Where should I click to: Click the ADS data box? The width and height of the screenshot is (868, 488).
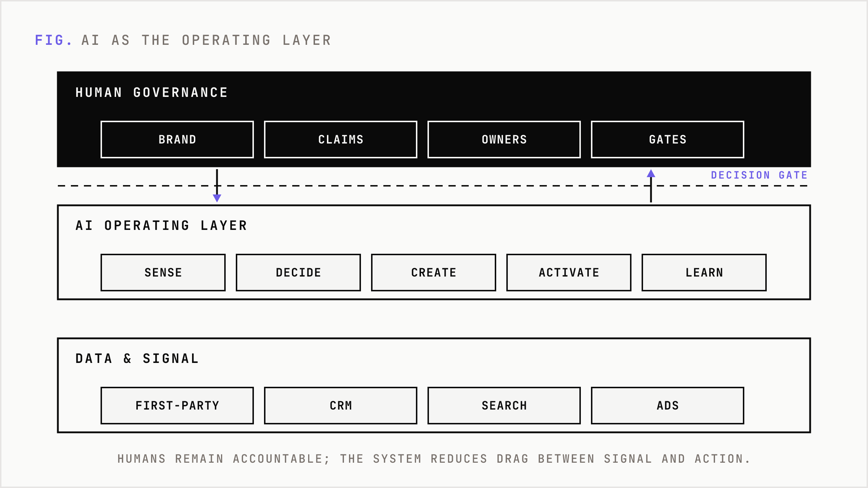(x=668, y=406)
